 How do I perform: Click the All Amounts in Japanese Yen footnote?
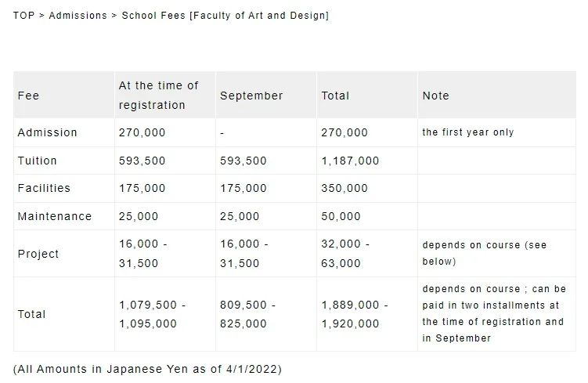pyautogui.click(x=147, y=369)
